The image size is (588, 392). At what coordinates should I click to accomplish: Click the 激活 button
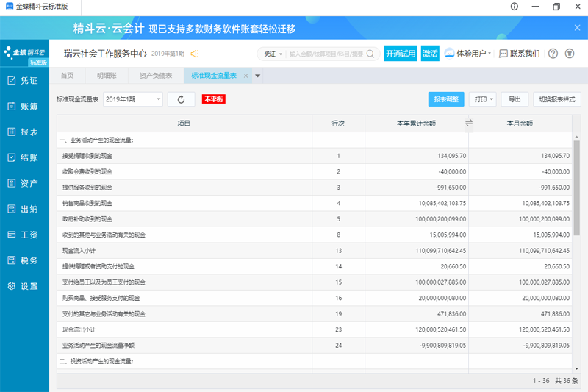[430, 54]
